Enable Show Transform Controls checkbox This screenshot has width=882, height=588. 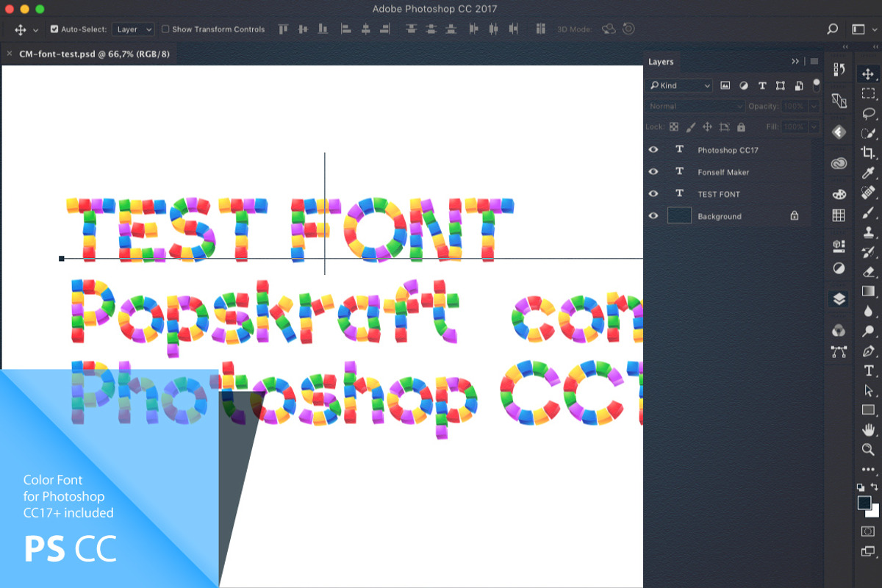point(165,29)
